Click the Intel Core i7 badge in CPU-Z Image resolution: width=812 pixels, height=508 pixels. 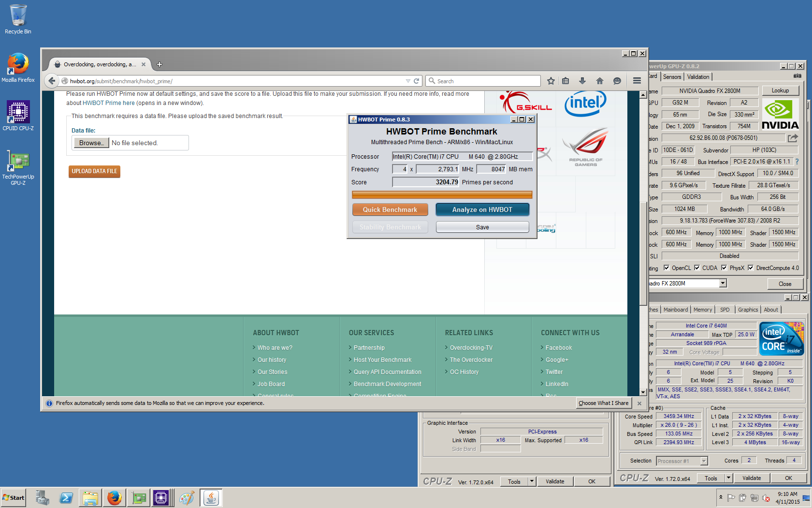[782, 338]
